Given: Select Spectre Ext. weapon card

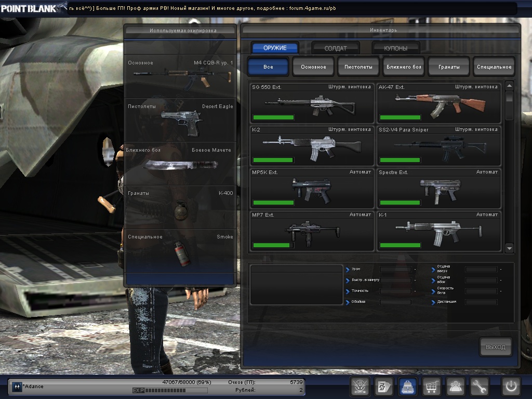Looking at the screenshot, I should 438,189.
